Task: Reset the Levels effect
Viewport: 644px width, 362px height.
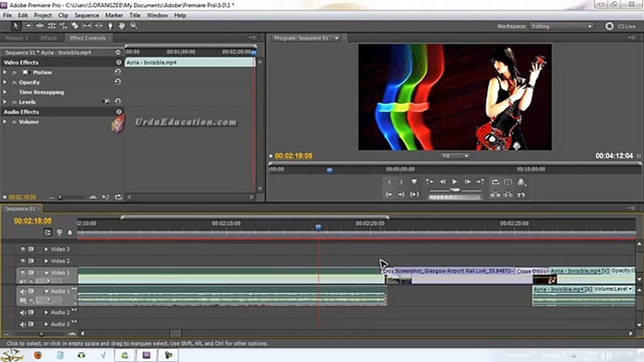Action: click(x=118, y=102)
